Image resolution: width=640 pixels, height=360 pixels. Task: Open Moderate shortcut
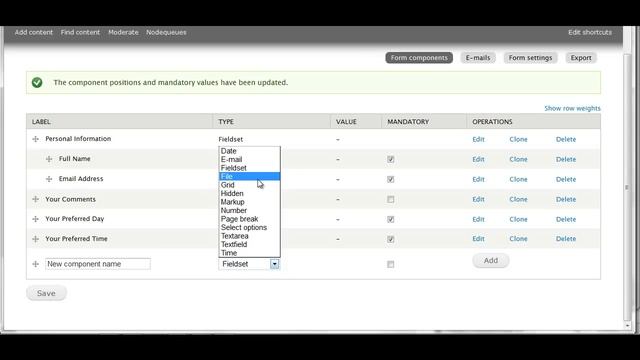123,32
